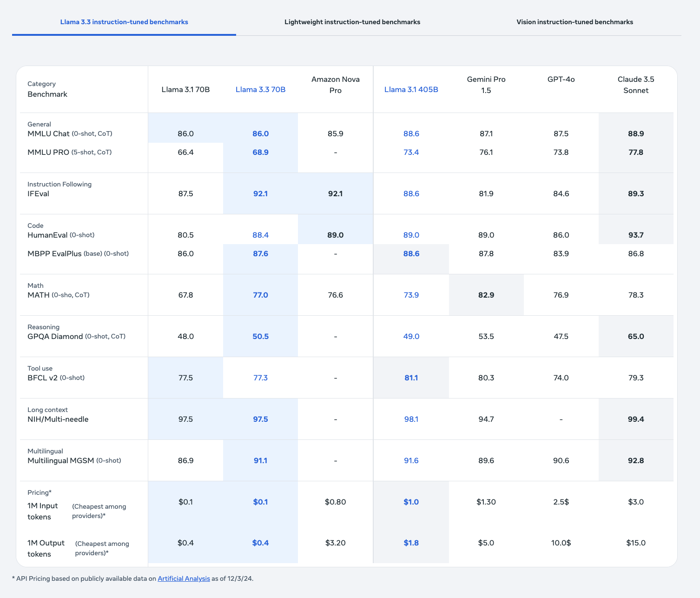Select the Multilingual MGSM row label
The height and width of the screenshot is (598, 700).
pyautogui.click(x=74, y=460)
